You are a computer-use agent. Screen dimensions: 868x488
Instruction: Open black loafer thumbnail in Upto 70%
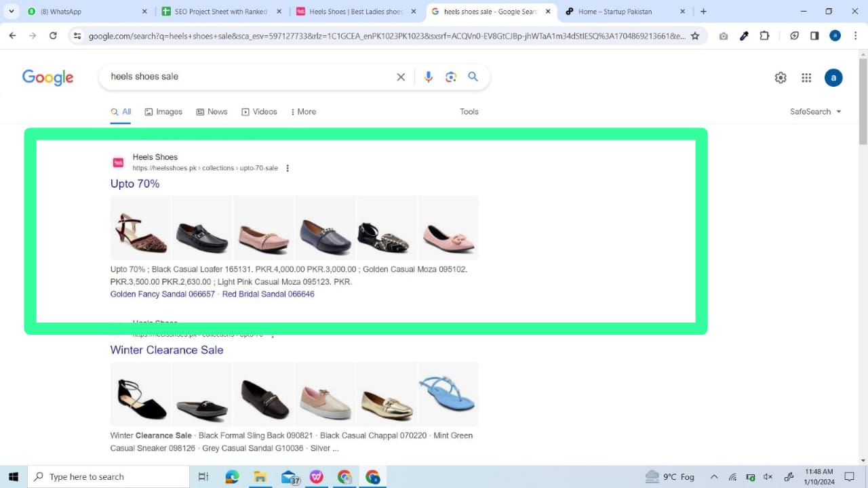[x=202, y=228]
